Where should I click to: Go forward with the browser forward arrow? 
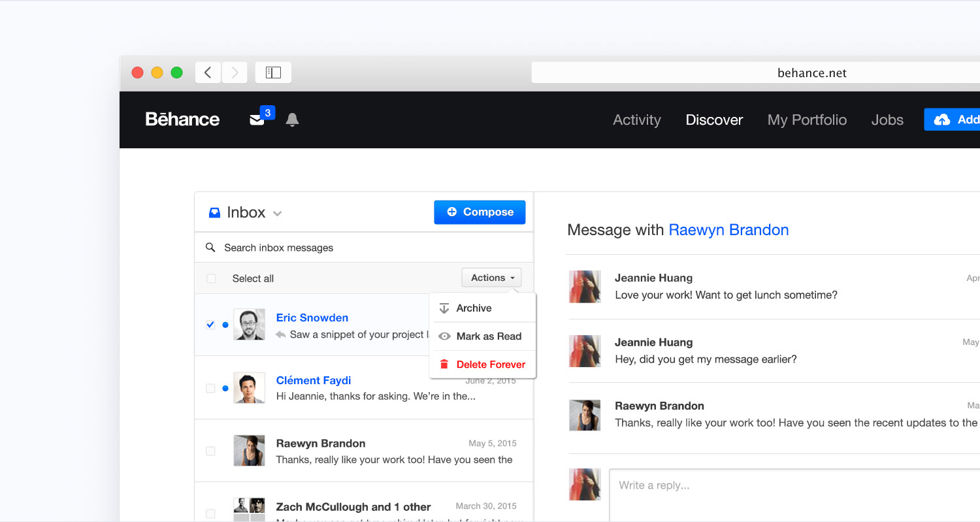click(x=235, y=73)
